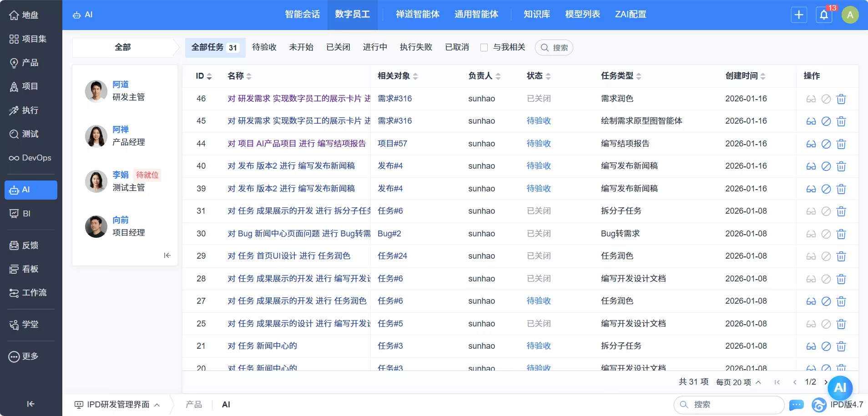Click the floating AI assistant button
This screenshot has width=868, height=416.
coord(839,388)
